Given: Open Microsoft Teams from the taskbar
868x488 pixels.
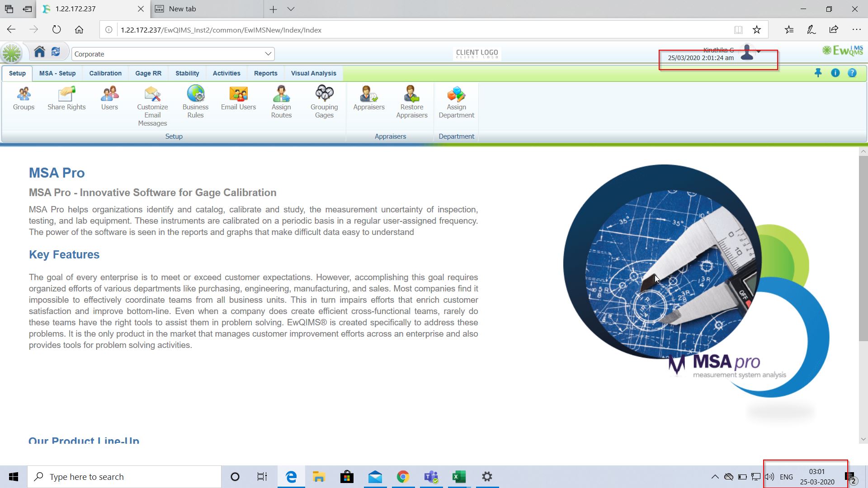Looking at the screenshot, I should 431,477.
